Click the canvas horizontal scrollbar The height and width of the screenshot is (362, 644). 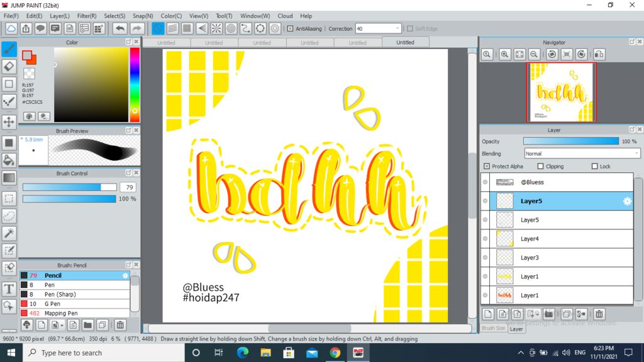pyautogui.click(x=309, y=328)
